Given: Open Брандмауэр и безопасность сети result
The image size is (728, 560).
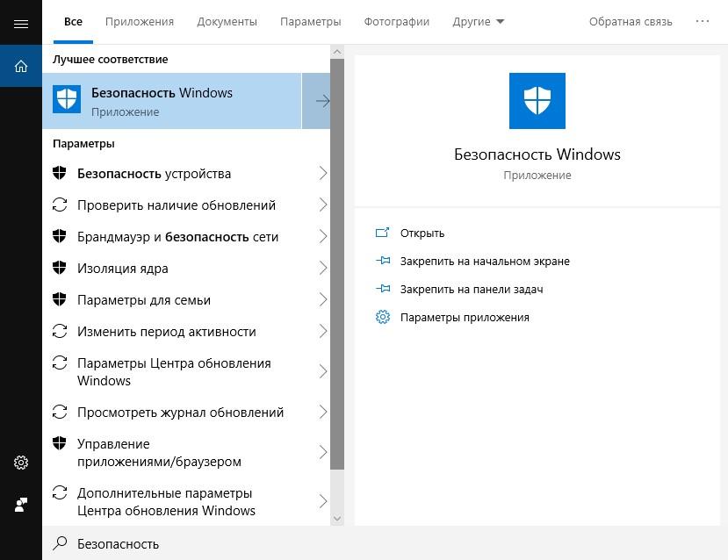Looking at the screenshot, I should 186,237.
